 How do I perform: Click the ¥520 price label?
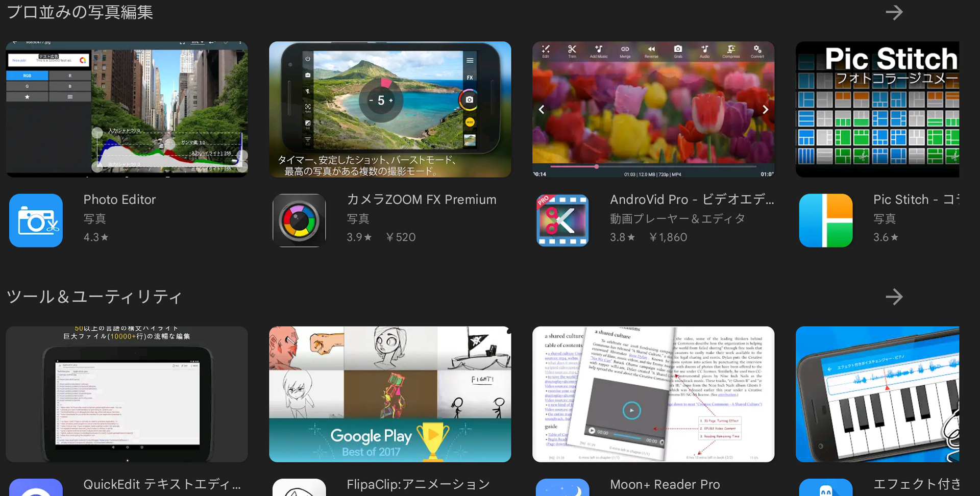[x=401, y=237]
